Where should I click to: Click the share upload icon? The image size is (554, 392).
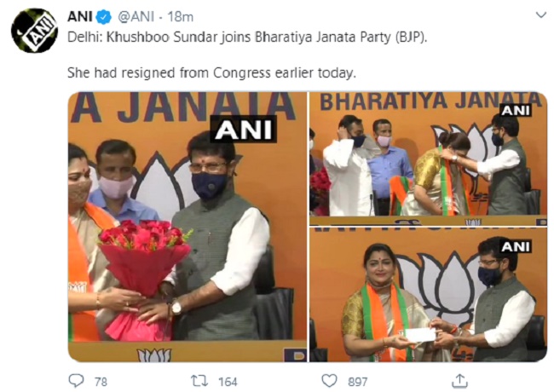tap(459, 381)
